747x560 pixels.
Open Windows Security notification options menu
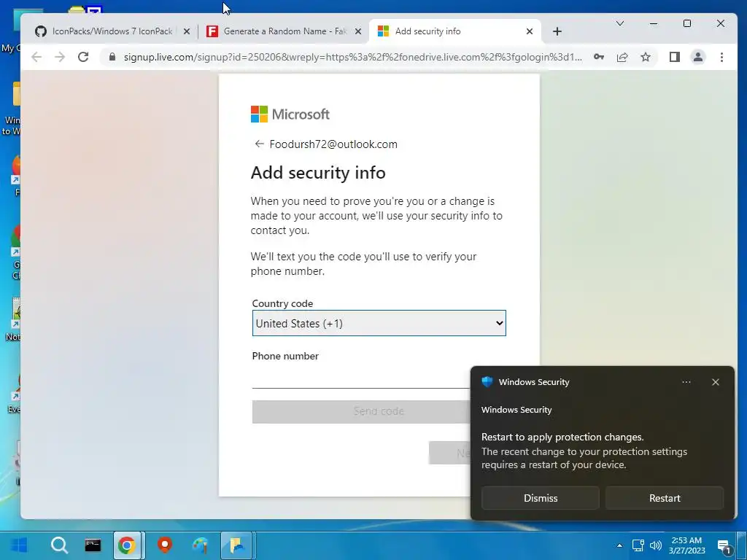pyautogui.click(x=686, y=382)
